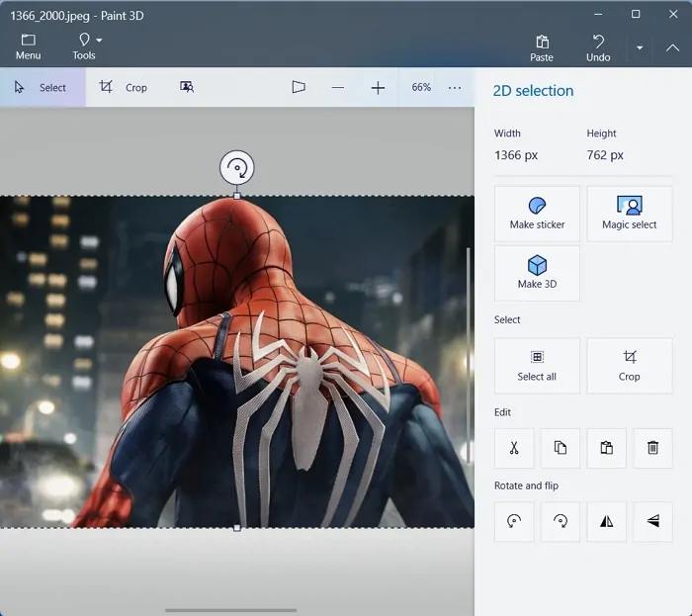Paste using the Edit section clipboard icon

[606, 448]
